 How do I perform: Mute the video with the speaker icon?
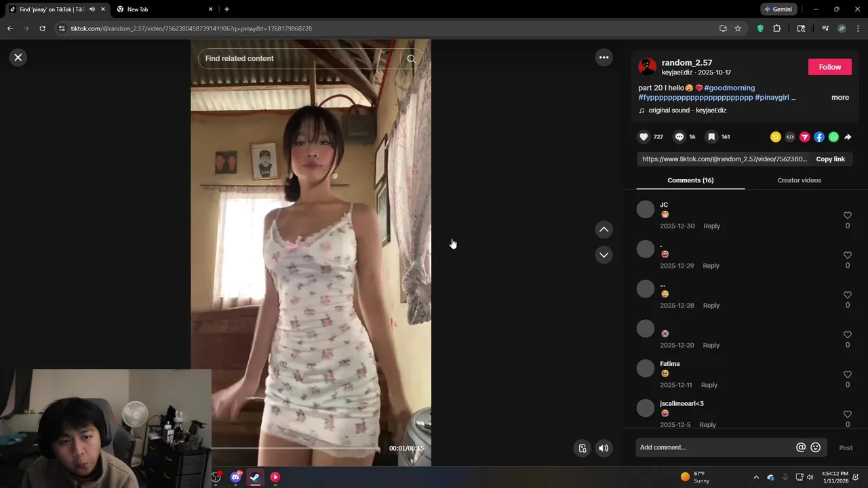(x=603, y=448)
